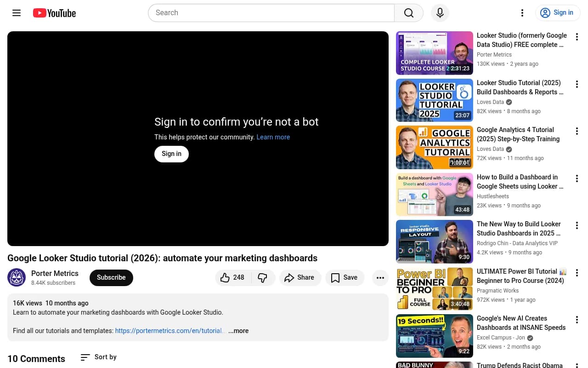Start a voice search with the microphone icon

(x=440, y=13)
